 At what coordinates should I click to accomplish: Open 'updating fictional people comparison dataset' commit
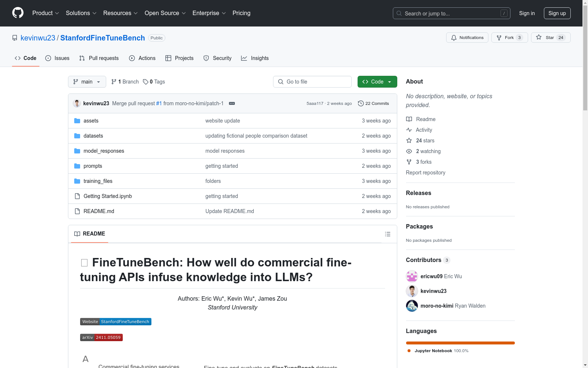tap(256, 136)
